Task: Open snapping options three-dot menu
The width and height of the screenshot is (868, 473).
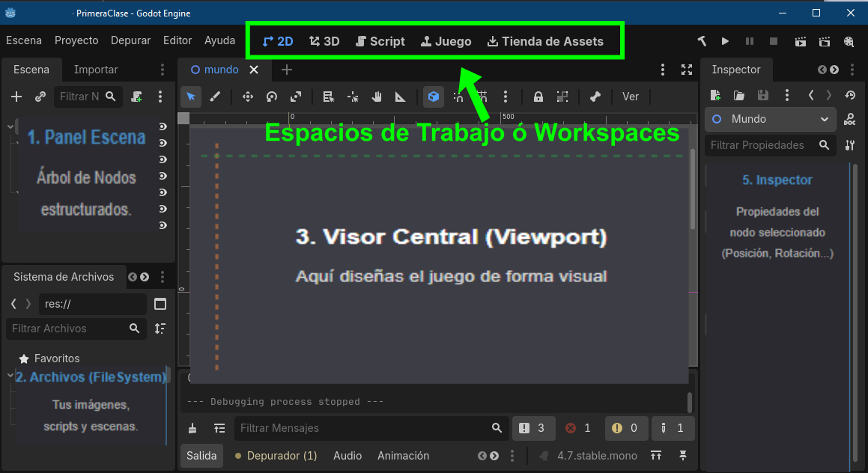Action: [x=505, y=97]
